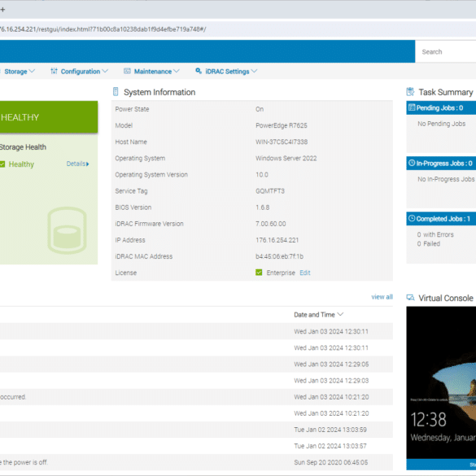Open the Virtual Console preview thumbnail
Screen dimensions: 476x476
pos(441,383)
